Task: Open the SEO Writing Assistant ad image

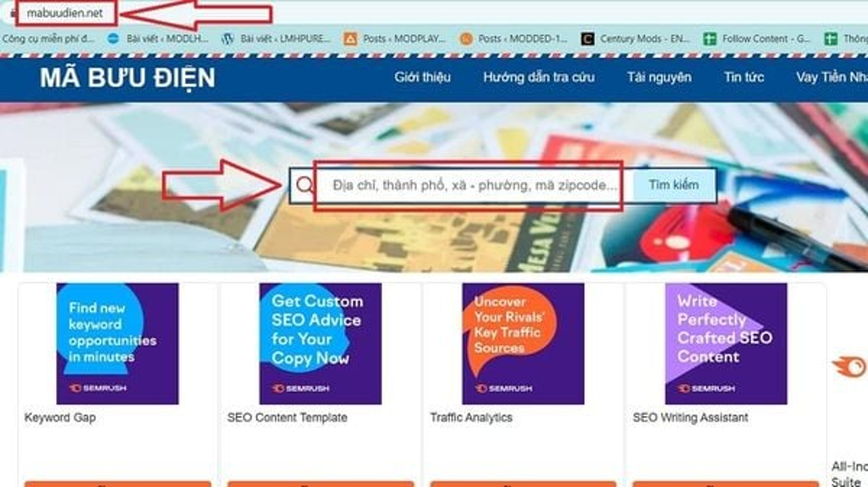Action: 726,344
